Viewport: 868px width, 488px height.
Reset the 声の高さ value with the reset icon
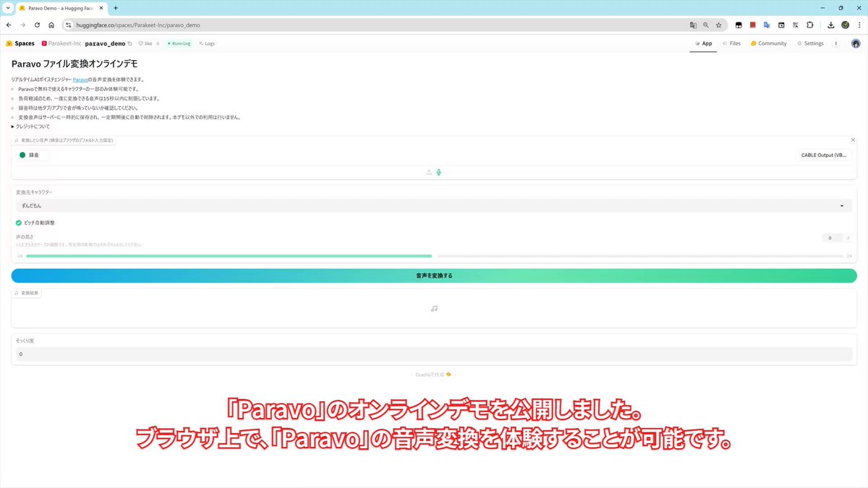point(848,237)
